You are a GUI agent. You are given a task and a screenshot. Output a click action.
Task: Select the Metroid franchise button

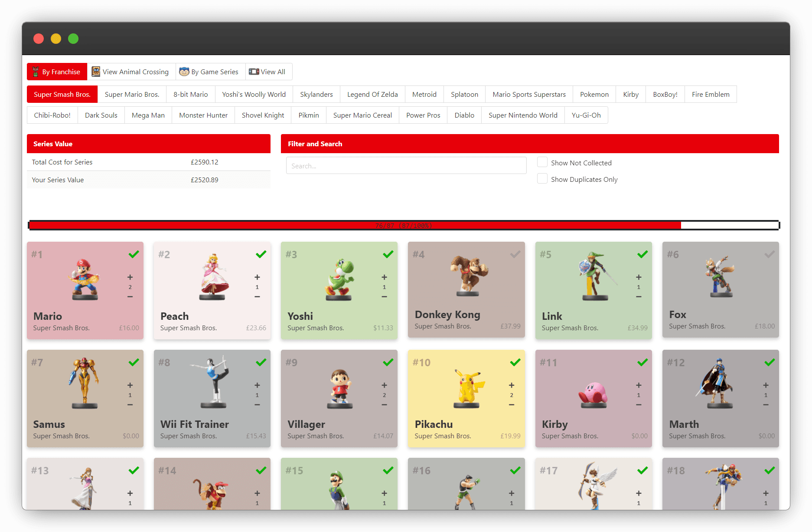click(x=424, y=94)
